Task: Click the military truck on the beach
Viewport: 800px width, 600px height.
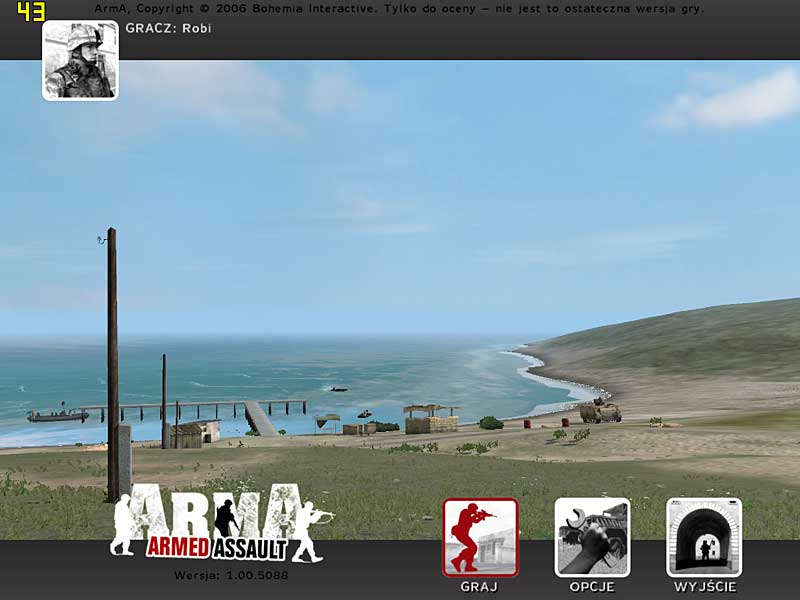Action: (x=600, y=411)
